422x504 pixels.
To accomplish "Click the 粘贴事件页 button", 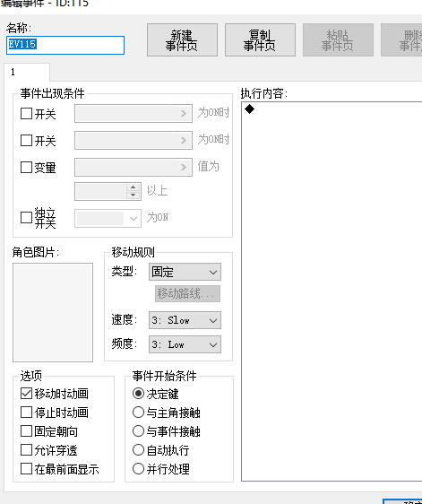I will click(x=338, y=39).
